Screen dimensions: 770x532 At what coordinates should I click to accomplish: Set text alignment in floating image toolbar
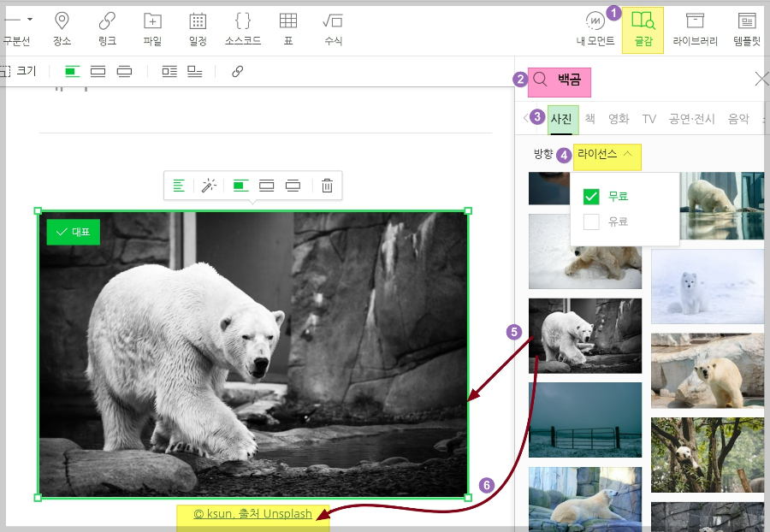click(179, 186)
